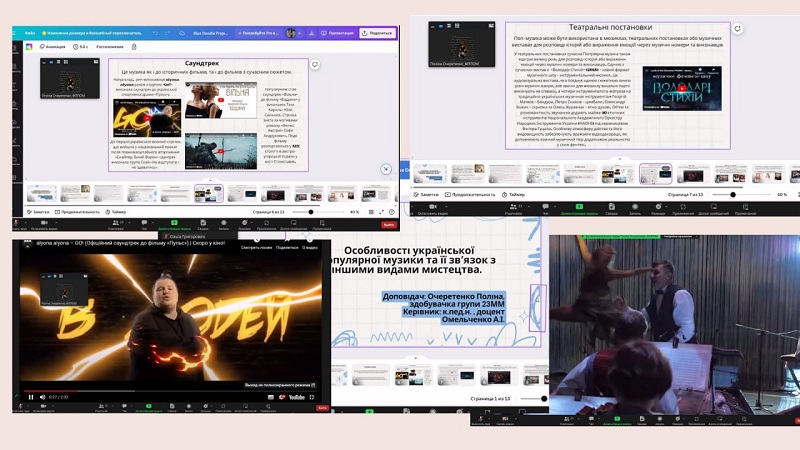The height and width of the screenshot is (450, 800).
Task: Click Заметки in top-left Canva footer
Action: click(x=38, y=212)
